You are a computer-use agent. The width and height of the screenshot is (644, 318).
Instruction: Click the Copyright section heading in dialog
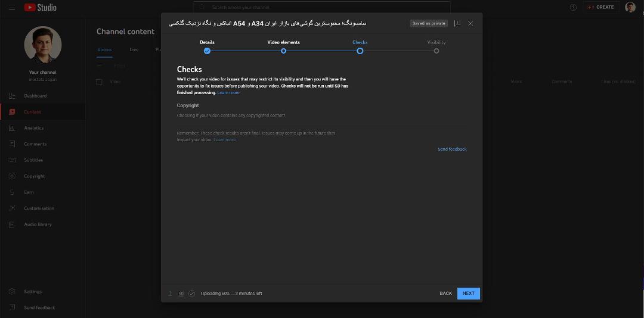click(188, 105)
